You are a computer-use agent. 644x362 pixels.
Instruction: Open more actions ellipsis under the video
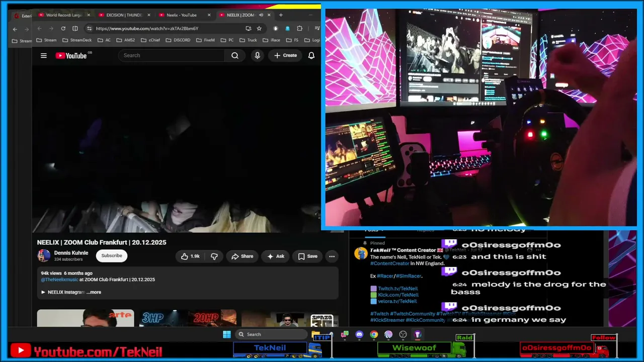[x=332, y=256]
